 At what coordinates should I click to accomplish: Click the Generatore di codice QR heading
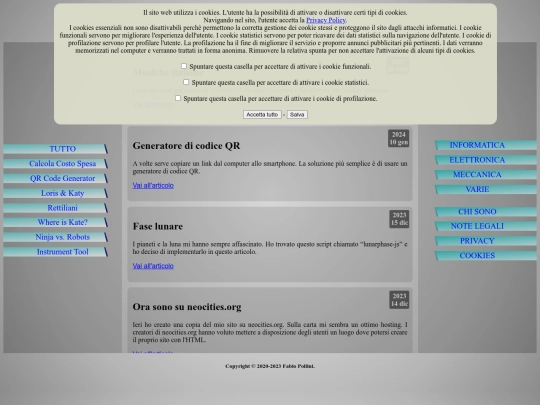pos(186,146)
